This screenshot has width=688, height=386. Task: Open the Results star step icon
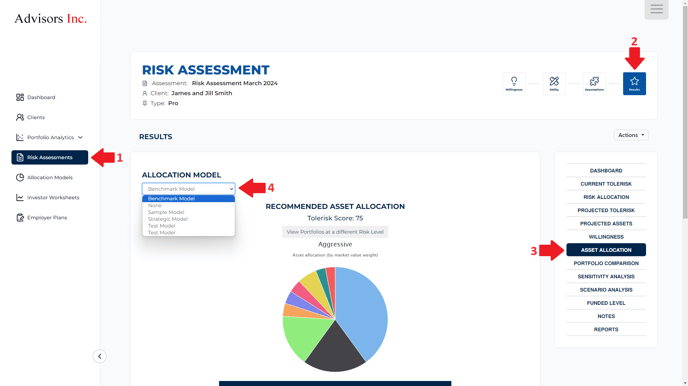click(x=634, y=83)
